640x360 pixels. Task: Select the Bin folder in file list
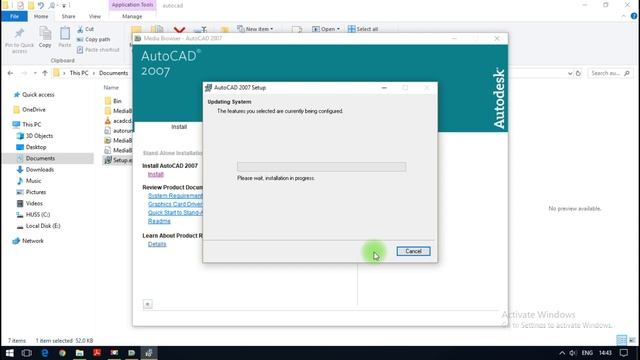(x=117, y=101)
